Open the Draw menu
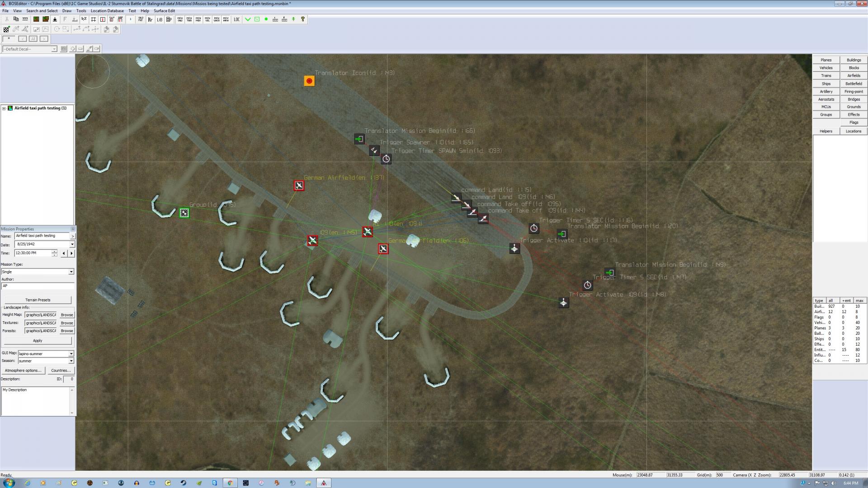The image size is (868, 488). pos(67,11)
